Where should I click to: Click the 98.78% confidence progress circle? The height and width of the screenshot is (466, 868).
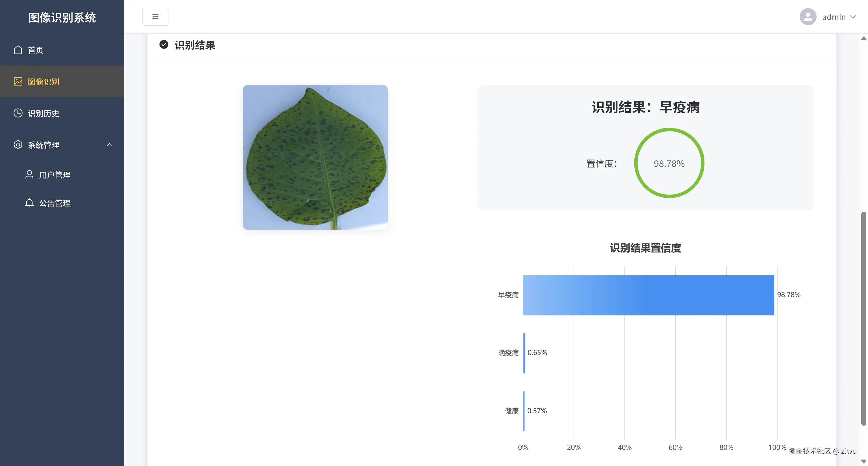click(x=669, y=163)
